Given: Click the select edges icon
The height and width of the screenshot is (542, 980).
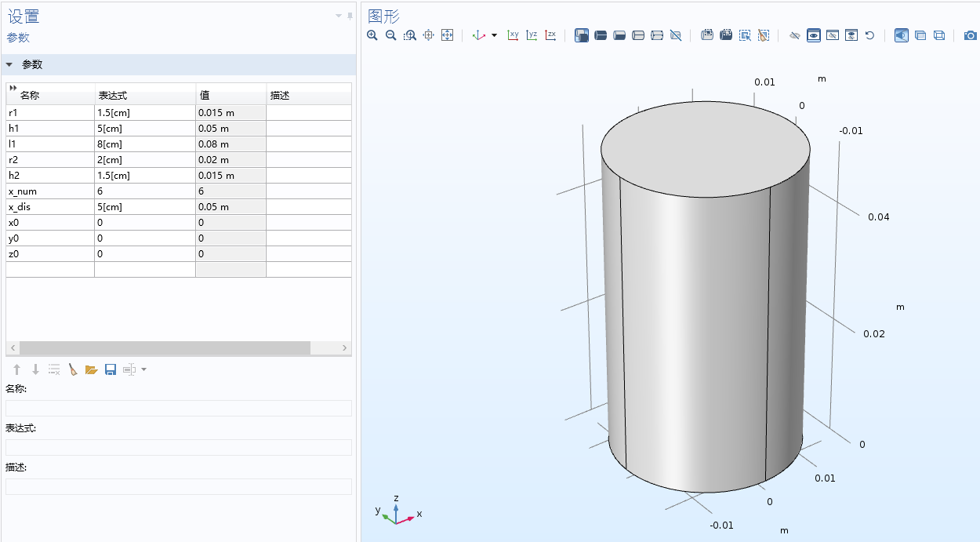Looking at the screenshot, I should [619, 35].
